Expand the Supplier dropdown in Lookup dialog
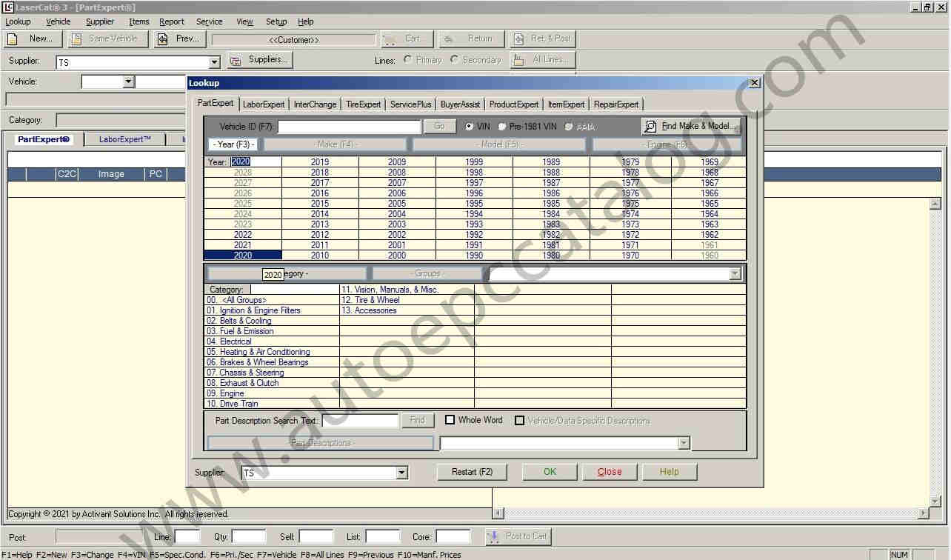 coord(401,473)
